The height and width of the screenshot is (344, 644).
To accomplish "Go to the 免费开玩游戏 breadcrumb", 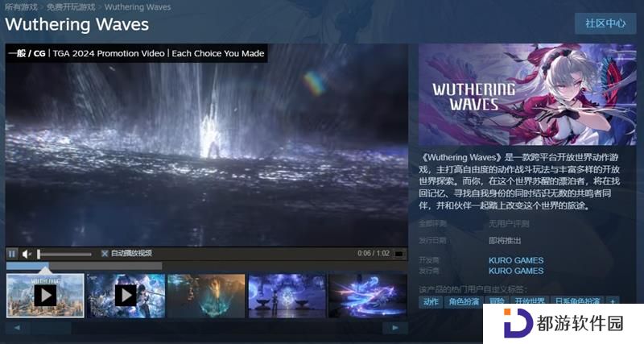I will (x=71, y=7).
